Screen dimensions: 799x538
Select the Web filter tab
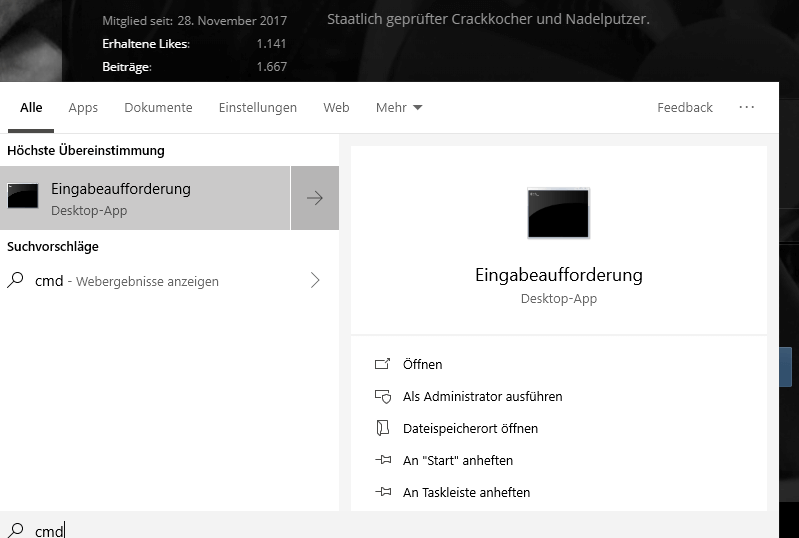336,107
